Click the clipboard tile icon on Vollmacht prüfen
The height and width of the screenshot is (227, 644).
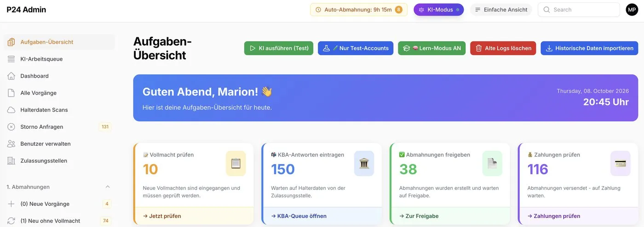tap(236, 164)
